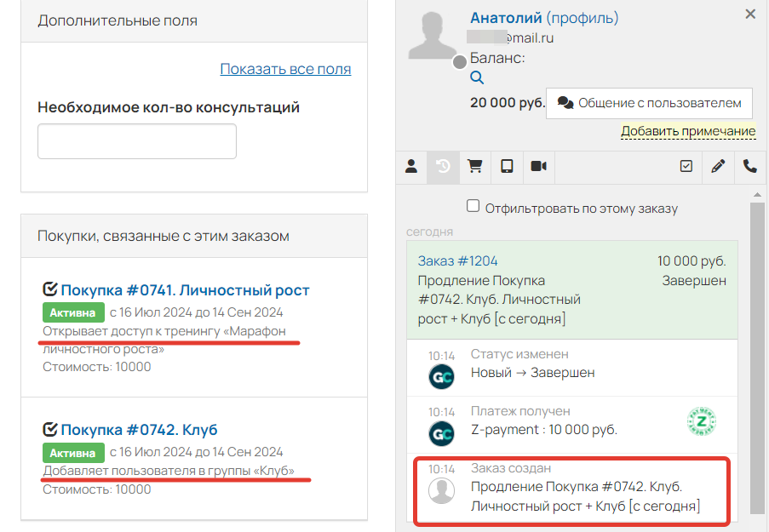Click Активна badge under Покупка #0741

pos(73,312)
